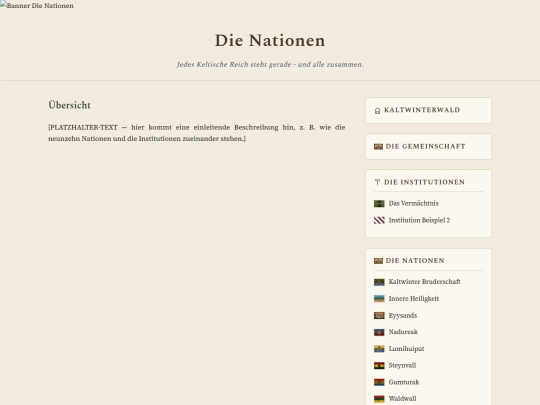Viewport: 540px width, 405px height.
Task: Open the Die Gemeinschaft sidebar link
Action: [425, 146]
